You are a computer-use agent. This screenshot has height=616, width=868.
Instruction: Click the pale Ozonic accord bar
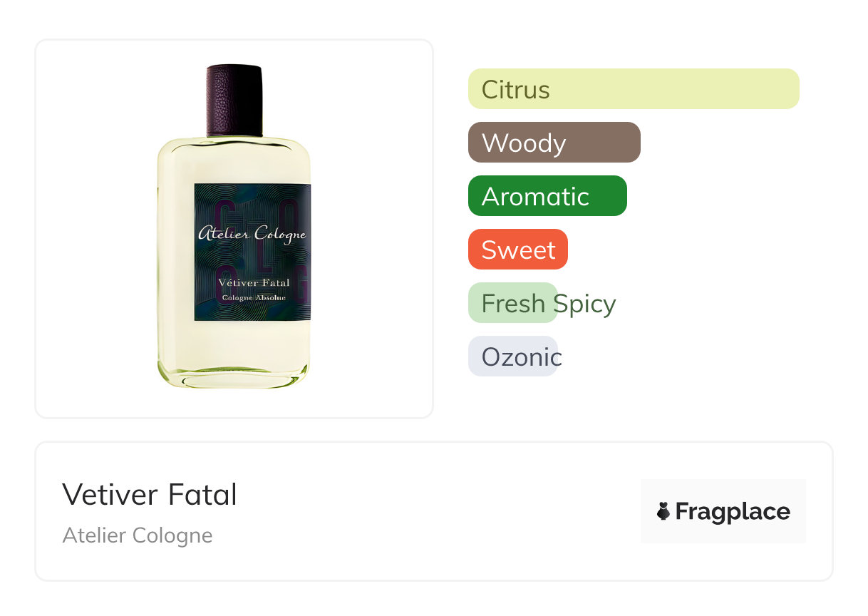coord(513,356)
